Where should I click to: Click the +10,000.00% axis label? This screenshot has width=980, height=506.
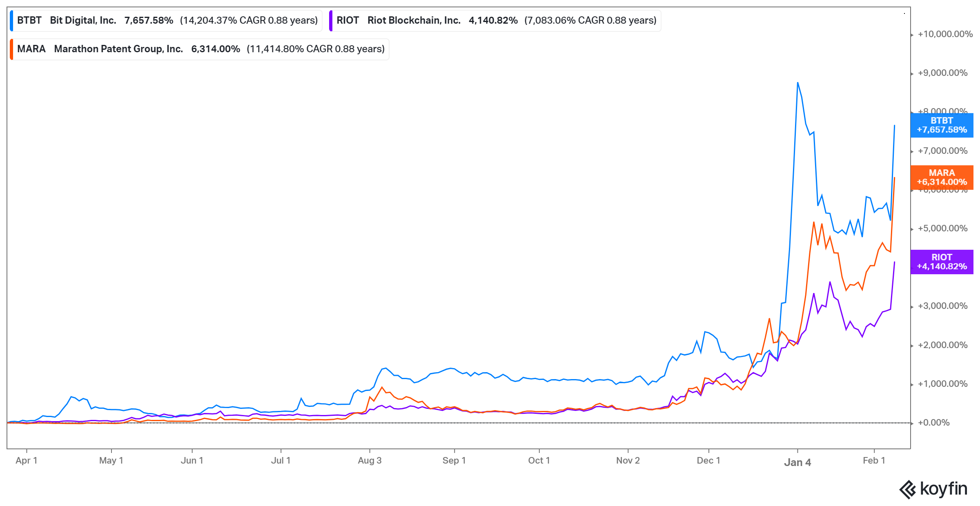coord(945,34)
